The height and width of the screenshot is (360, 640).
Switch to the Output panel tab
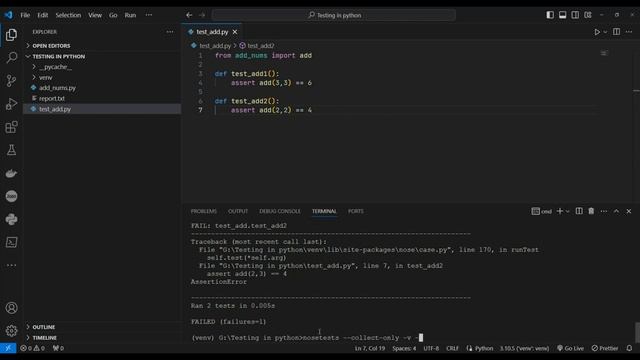point(238,211)
